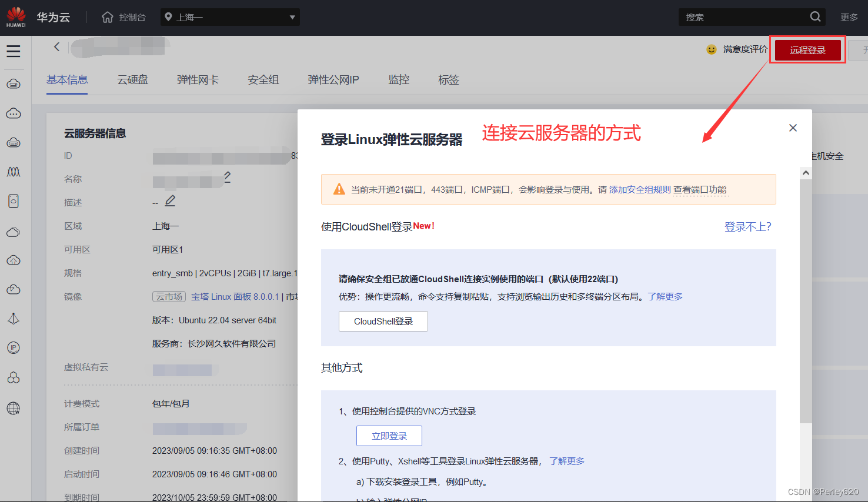Open the first sidebar cloud server icon
Viewport: 868px width, 502px height.
click(x=14, y=84)
